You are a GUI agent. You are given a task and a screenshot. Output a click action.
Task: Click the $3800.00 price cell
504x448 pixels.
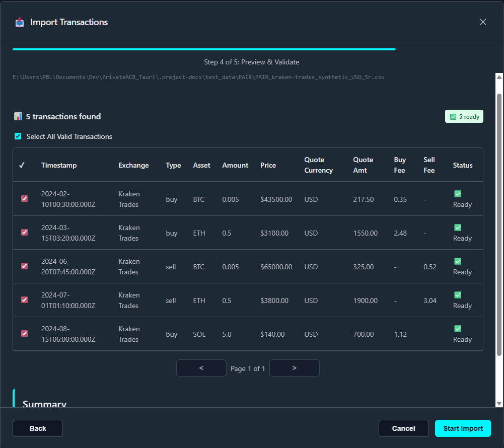click(274, 301)
